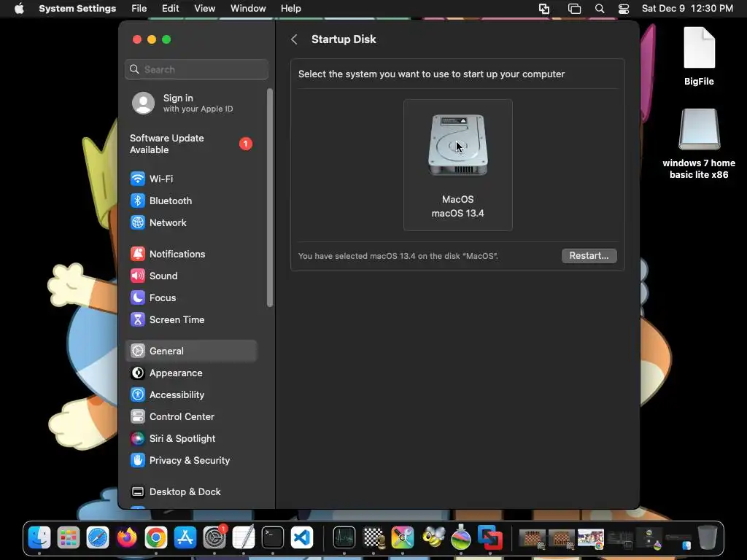Close the System Settings window
The width and height of the screenshot is (747, 560).
[136, 39]
